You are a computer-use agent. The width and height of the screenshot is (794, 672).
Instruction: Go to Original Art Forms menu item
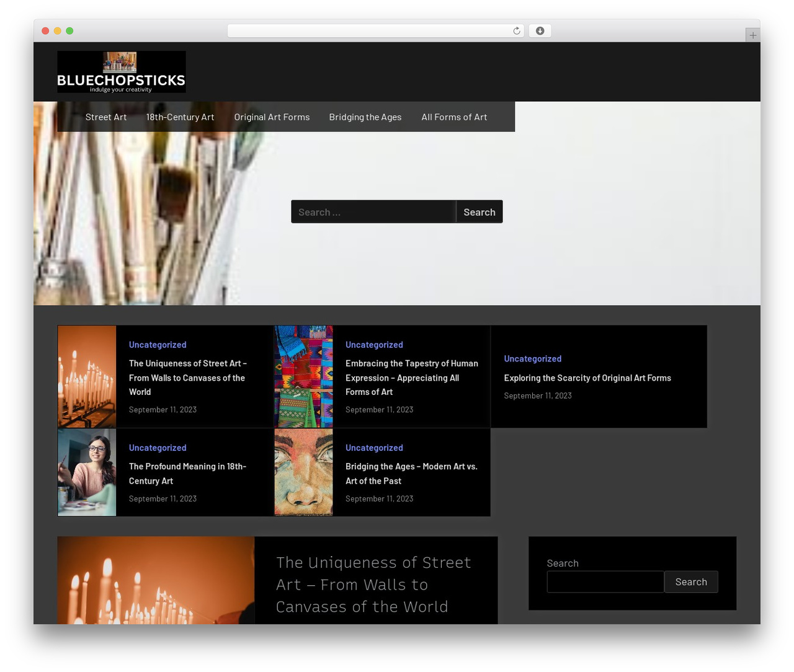(272, 117)
